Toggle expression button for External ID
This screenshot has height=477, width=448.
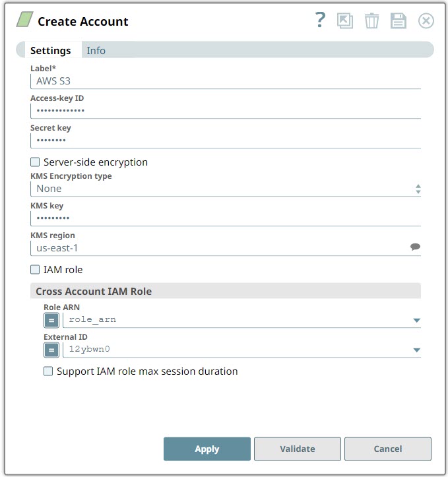click(x=51, y=350)
